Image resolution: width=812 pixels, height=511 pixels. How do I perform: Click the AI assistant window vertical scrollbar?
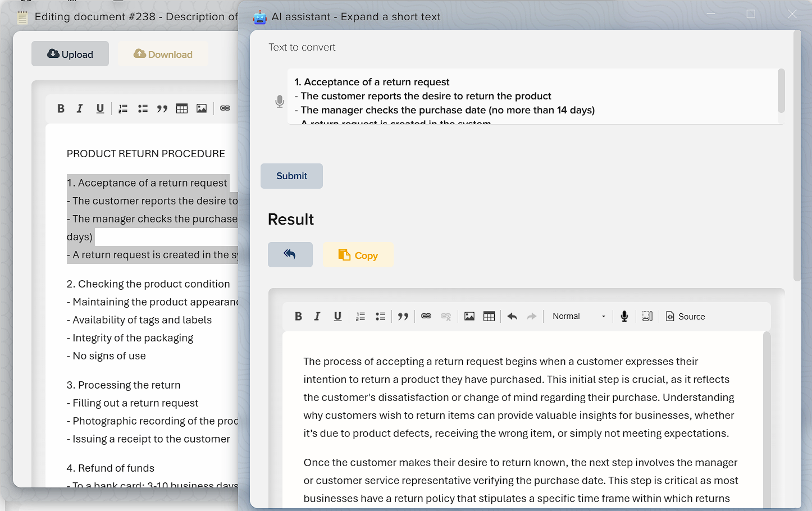(x=797, y=156)
